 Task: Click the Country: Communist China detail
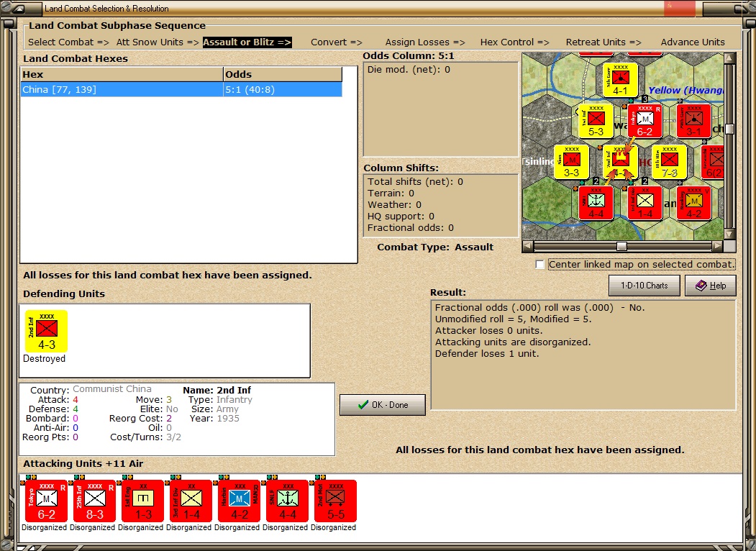[x=91, y=389]
